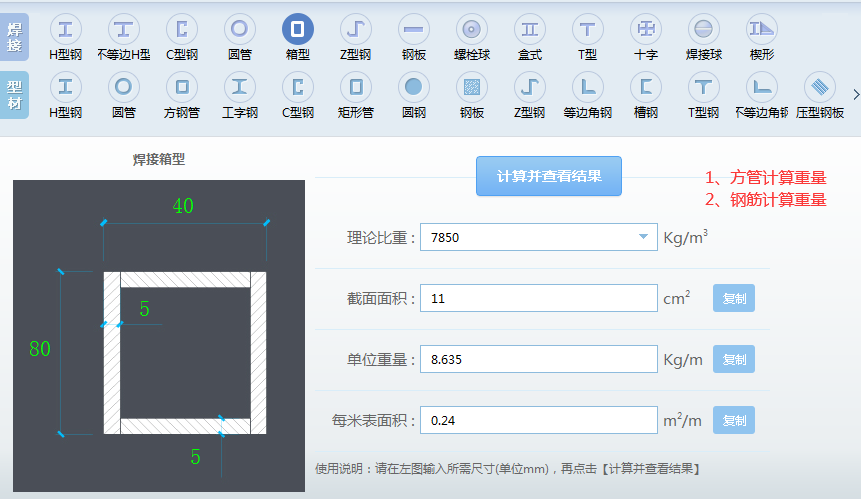Edit the bottom plate thickness 5
This screenshot has height=499, width=861.
click(x=195, y=457)
